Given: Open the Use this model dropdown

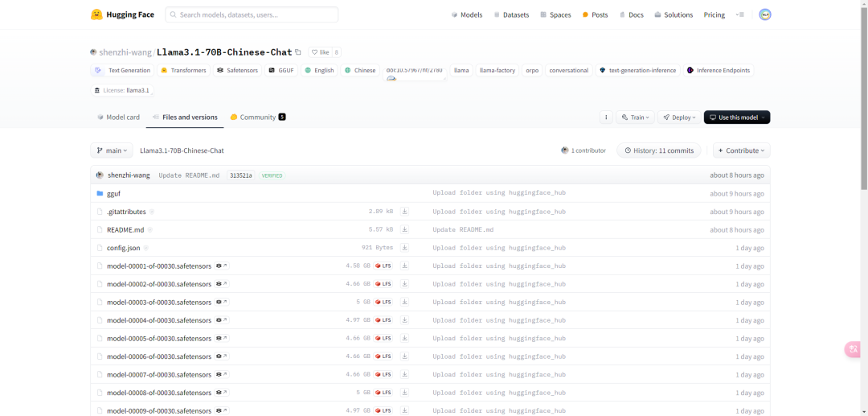Looking at the screenshot, I should point(737,117).
